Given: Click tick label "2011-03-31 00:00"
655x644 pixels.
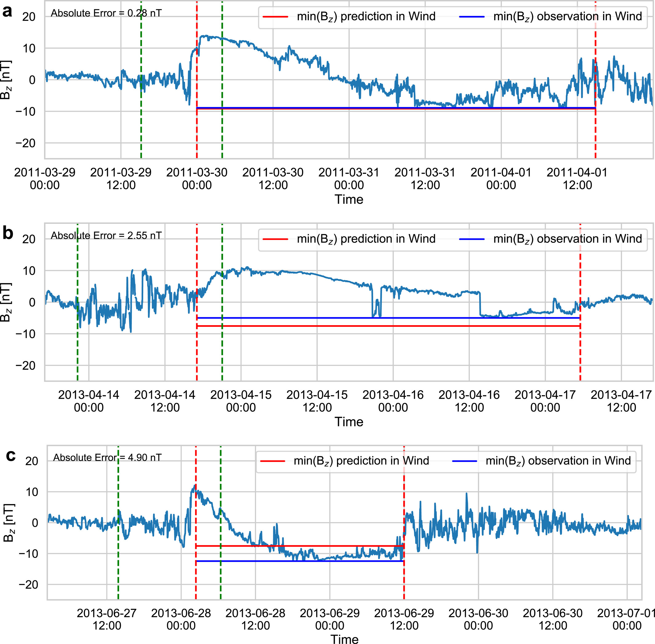Looking at the screenshot, I should 349,178.
